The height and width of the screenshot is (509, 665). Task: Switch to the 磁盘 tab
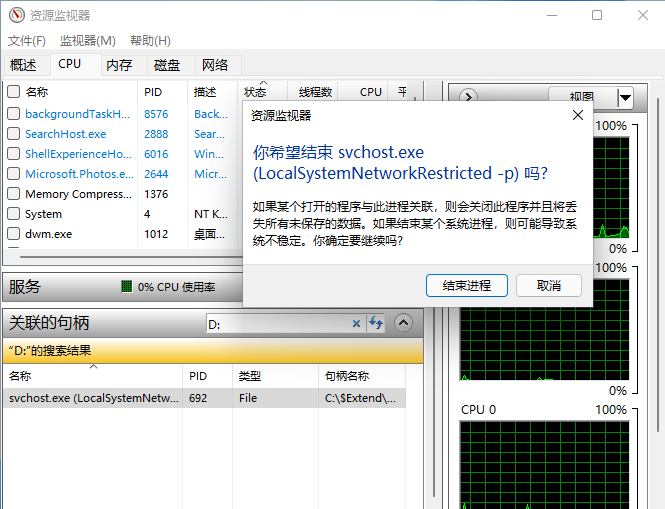click(167, 65)
